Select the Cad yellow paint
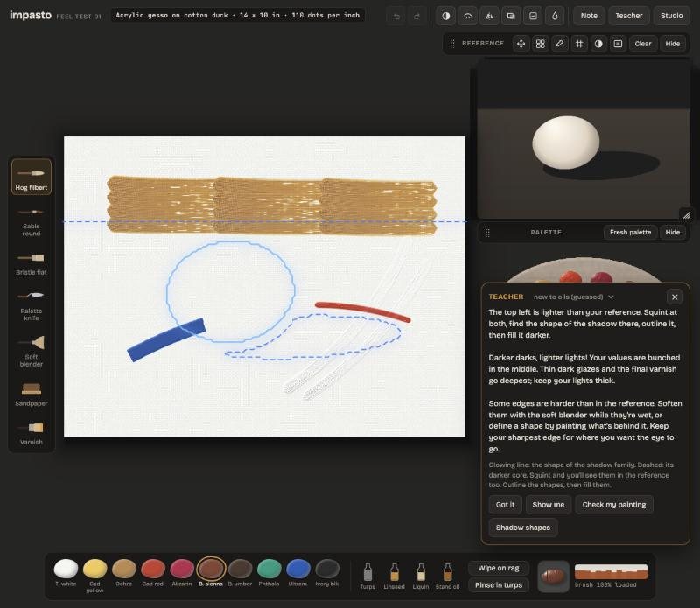700x608 pixels. pyautogui.click(x=94, y=575)
